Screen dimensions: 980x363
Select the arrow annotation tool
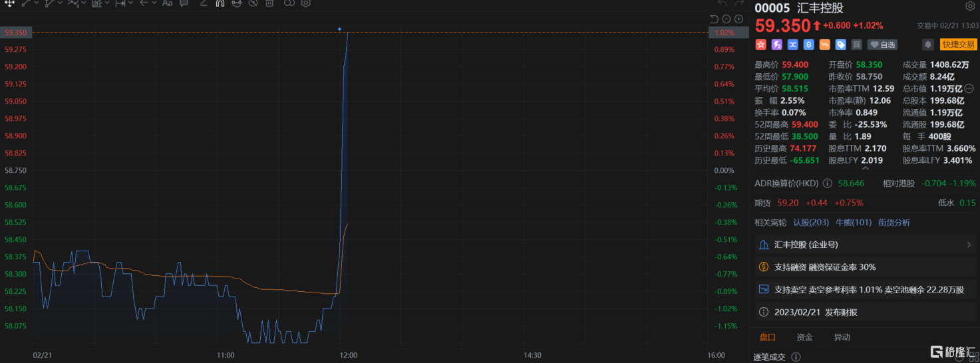point(144,3)
